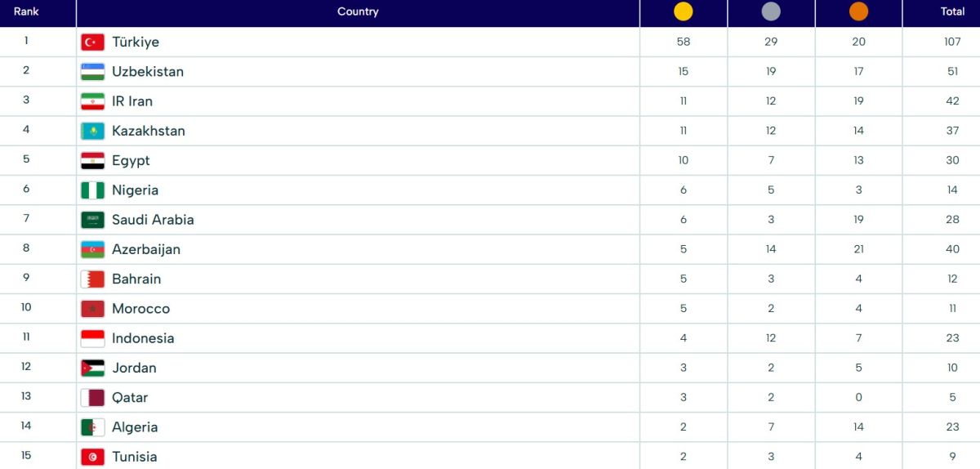Image resolution: width=980 pixels, height=469 pixels.
Task: Click the Kazakhstan flag icon
Action: point(92,131)
